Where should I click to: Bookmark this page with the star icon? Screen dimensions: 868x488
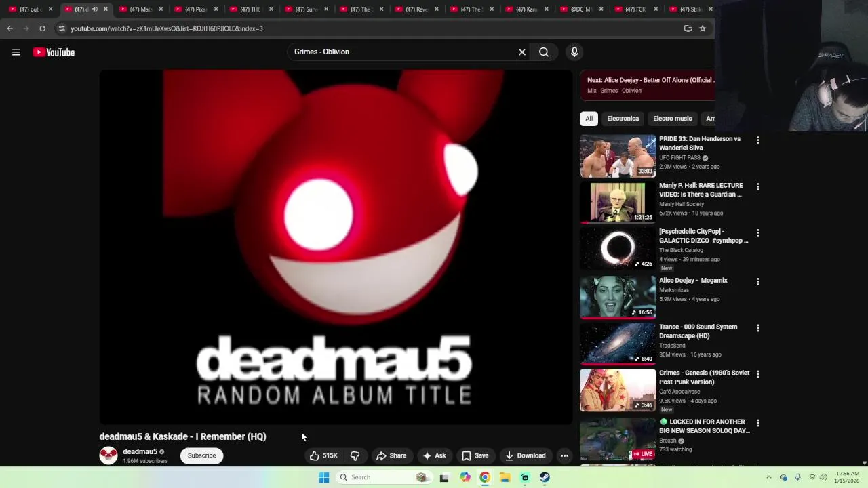point(703,28)
